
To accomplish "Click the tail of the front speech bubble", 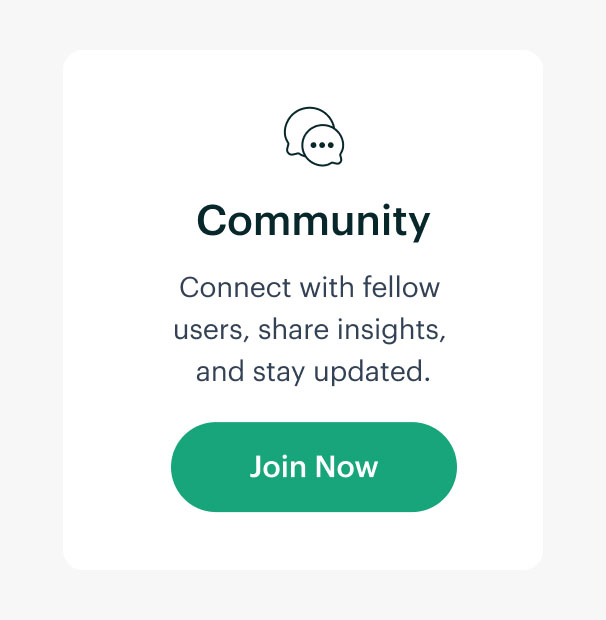I will 338,159.
